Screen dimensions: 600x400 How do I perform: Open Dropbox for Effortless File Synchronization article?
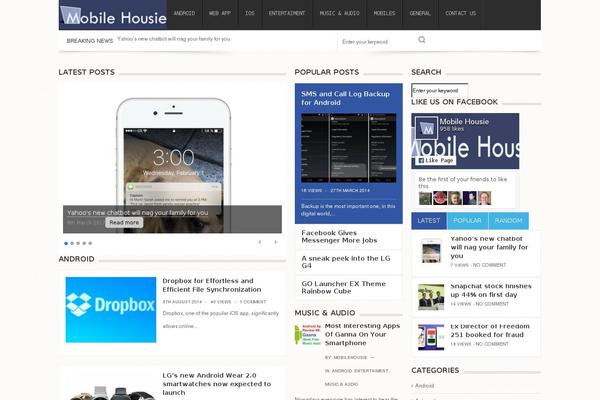point(212,285)
